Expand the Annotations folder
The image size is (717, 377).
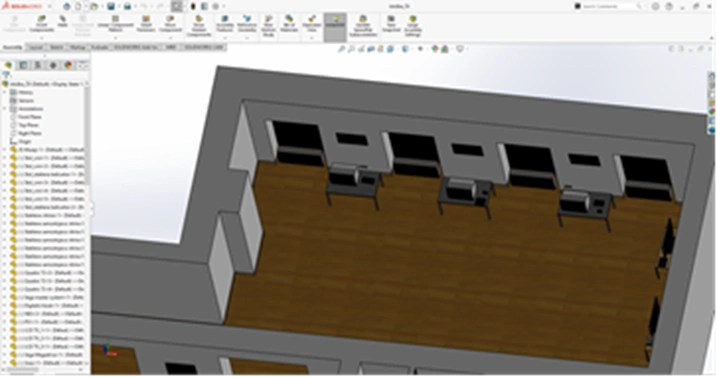click(x=5, y=109)
